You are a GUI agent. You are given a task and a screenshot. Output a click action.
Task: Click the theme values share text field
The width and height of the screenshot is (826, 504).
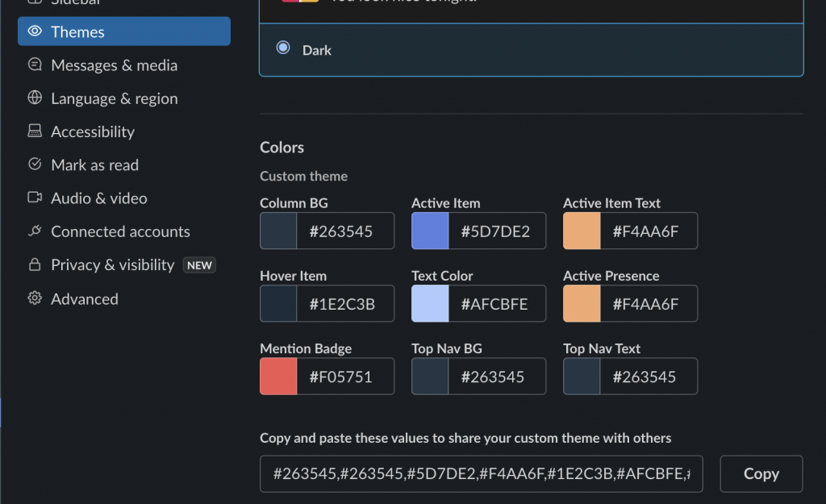coord(482,474)
